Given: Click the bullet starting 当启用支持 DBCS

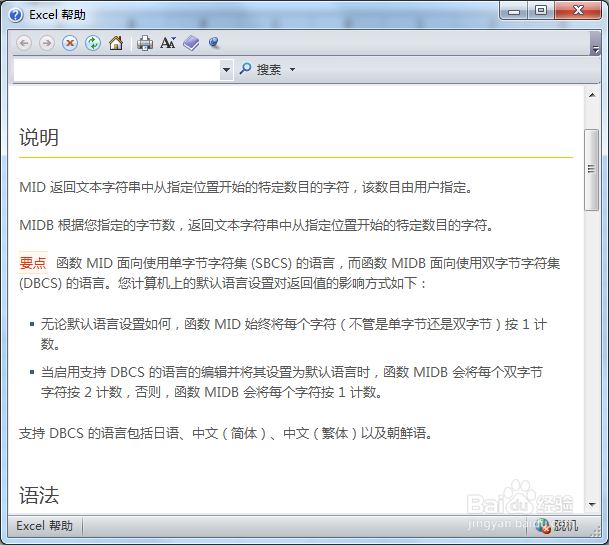Looking at the screenshot, I should (291, 382).
